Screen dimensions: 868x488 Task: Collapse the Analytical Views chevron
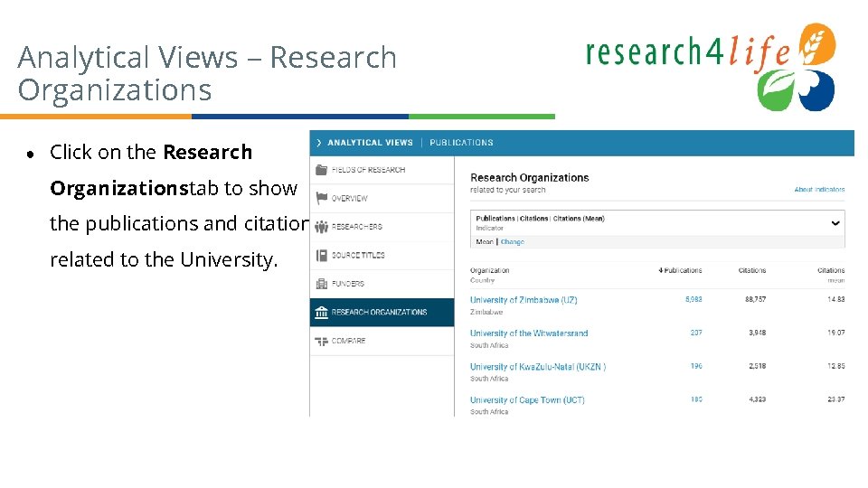click(319, 143)
